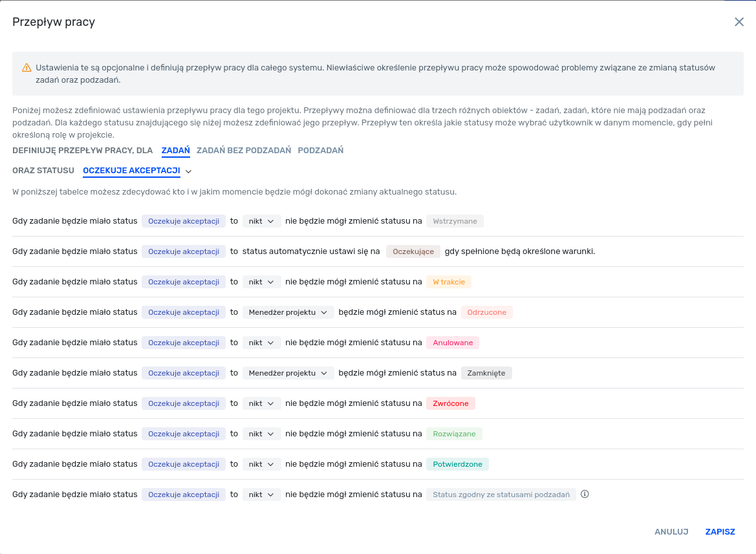This screenshot has height=554, width=756.
Task: Click the text 'status automatycznie ustawi się na'
Action: [x=311, y=251]
